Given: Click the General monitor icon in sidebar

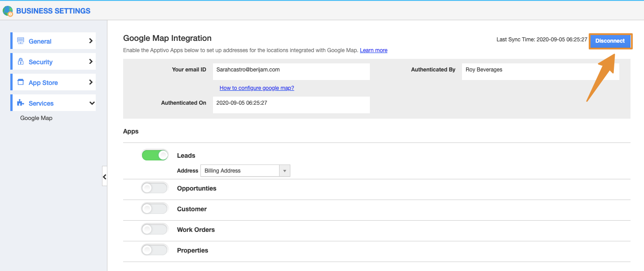Looking at the screenshot, I should (x=20, y=41).
